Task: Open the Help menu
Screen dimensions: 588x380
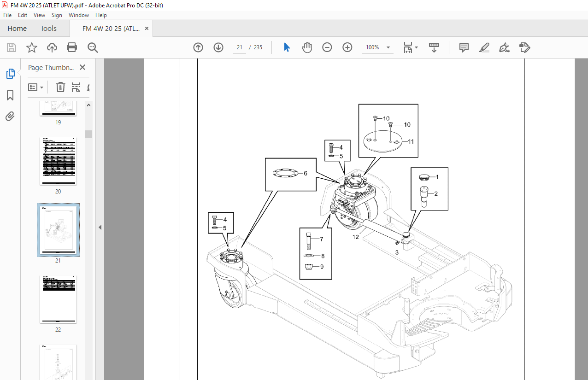Action: click(101, 15)
